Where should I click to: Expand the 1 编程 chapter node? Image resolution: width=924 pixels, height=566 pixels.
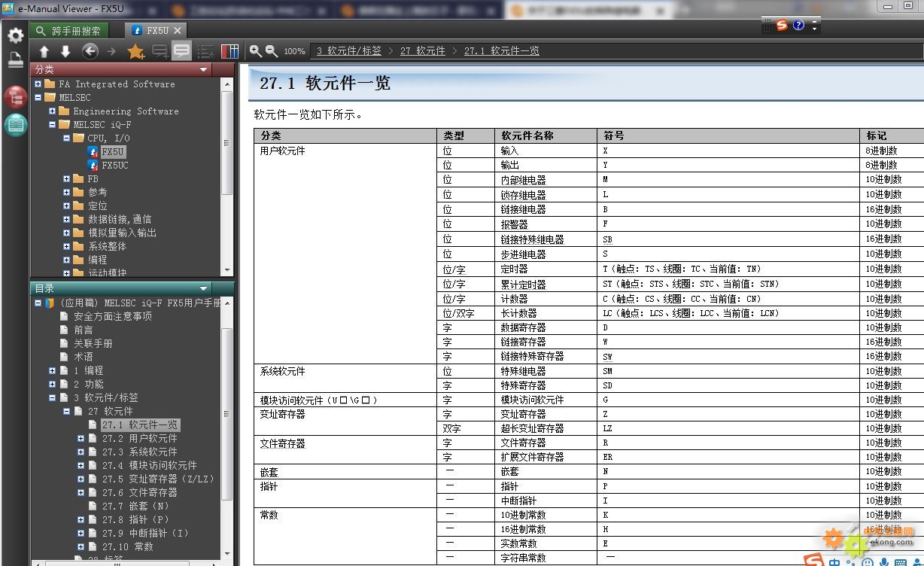[52, 370]
